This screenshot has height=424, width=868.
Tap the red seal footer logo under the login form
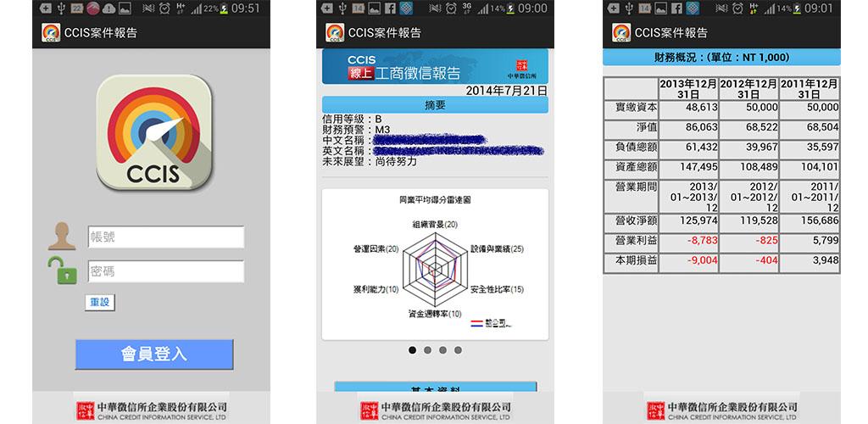pos(86,410)
